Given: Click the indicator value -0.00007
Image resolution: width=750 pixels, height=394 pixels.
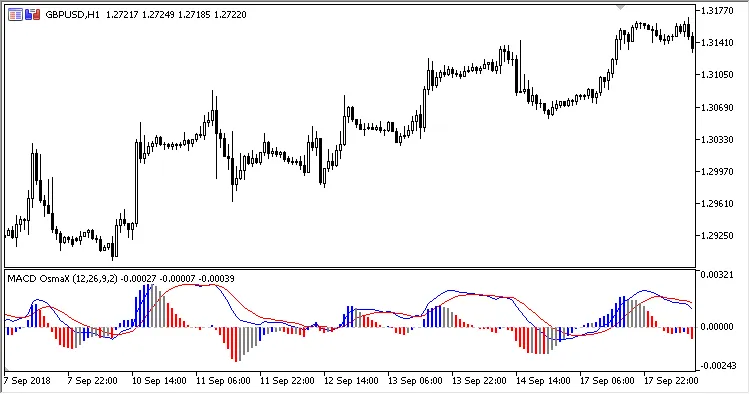Looking at the screenshot, I should [x=177, y=279].
